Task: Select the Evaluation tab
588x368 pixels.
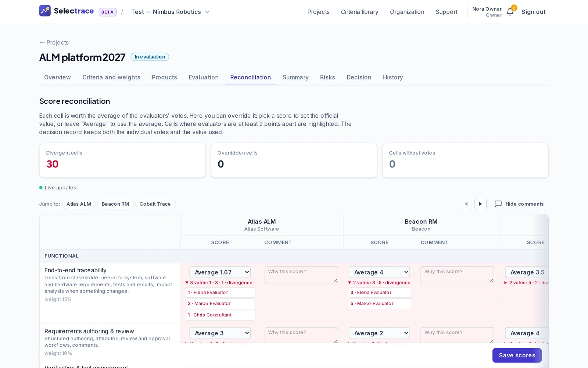Action: coord(204,77)
